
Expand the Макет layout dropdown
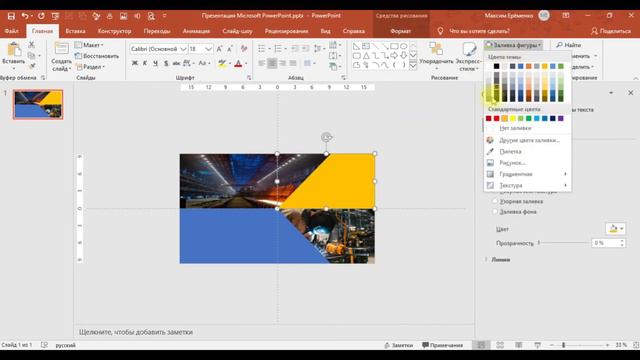[90, 45]
